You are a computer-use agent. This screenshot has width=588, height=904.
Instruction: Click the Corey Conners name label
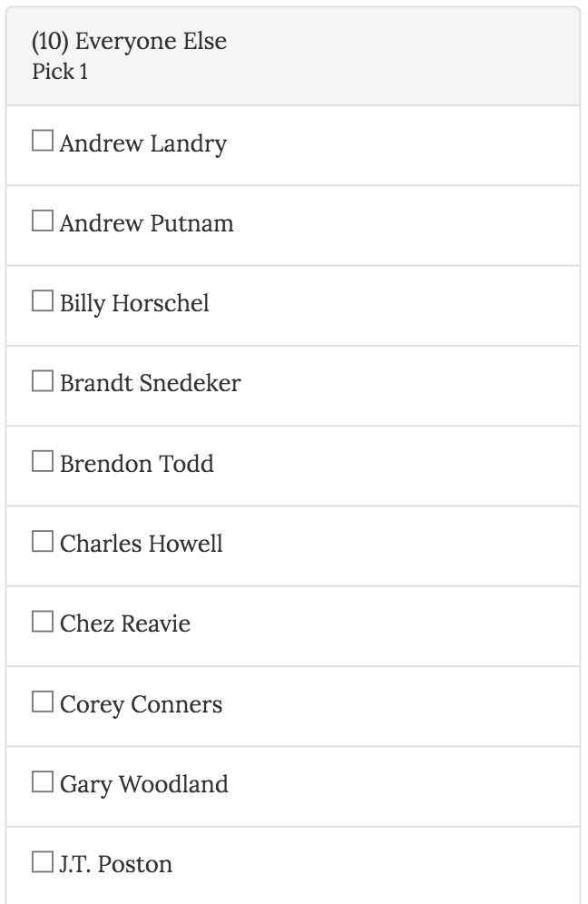pos(142,704)
